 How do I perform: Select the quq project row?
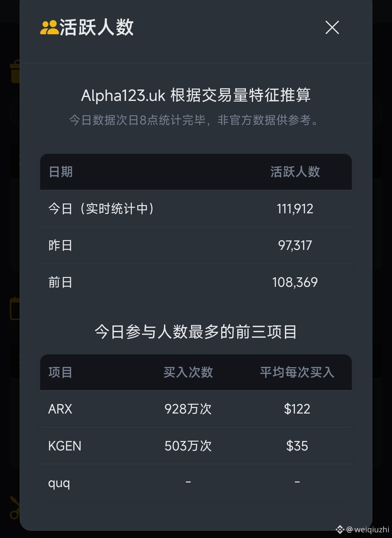pyautogui.click(x=196, y=482)
